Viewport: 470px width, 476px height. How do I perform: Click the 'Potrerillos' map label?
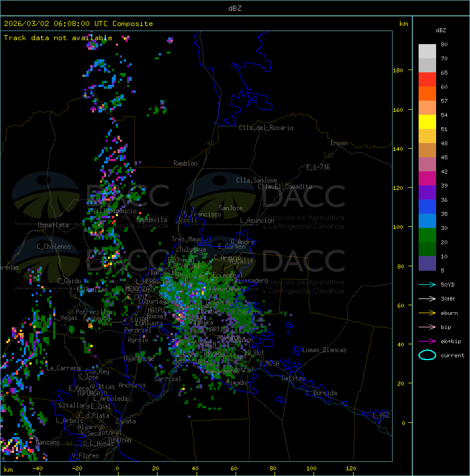point(94,312)
